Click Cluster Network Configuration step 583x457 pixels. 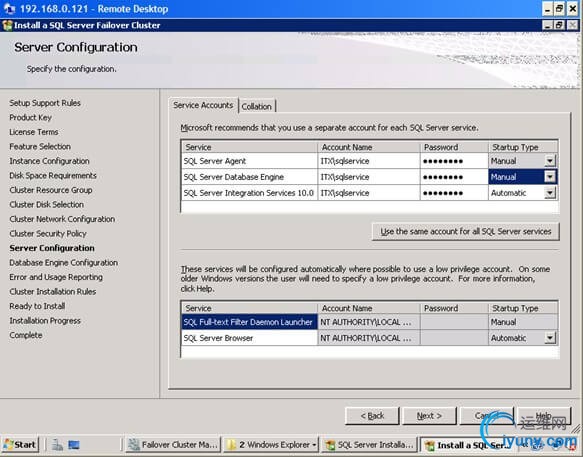tap(62, 219)
